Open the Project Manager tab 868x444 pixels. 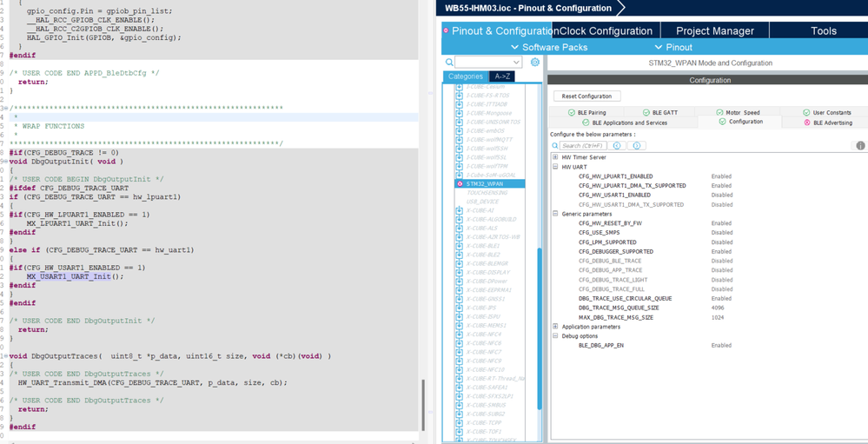tap(715, 30)
